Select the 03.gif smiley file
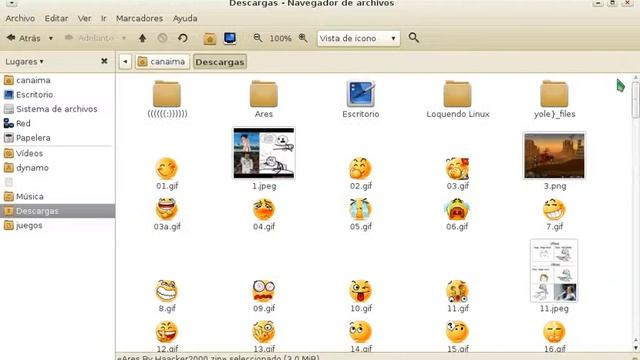The width and height of the screenshot is (640, 360). point(457,173)
